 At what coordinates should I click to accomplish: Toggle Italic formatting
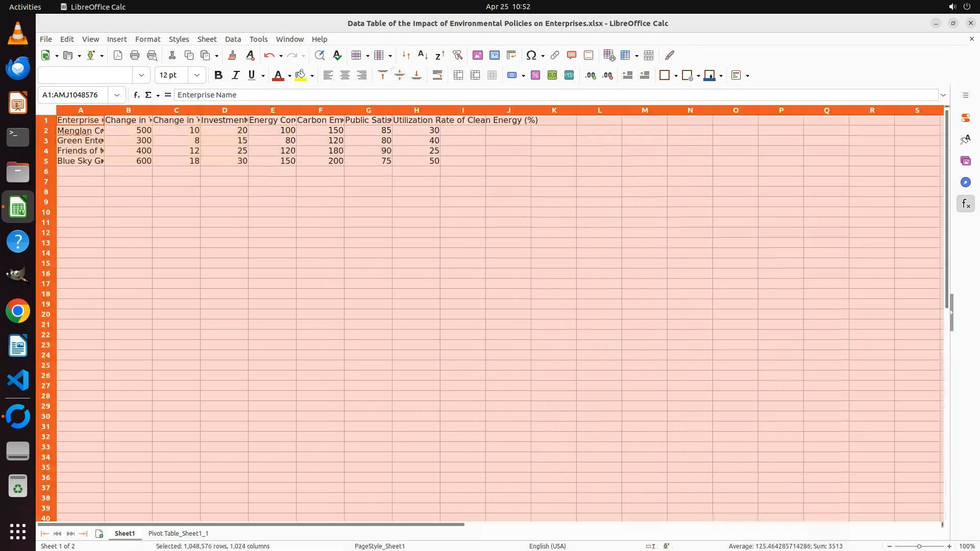click(235, 76)
